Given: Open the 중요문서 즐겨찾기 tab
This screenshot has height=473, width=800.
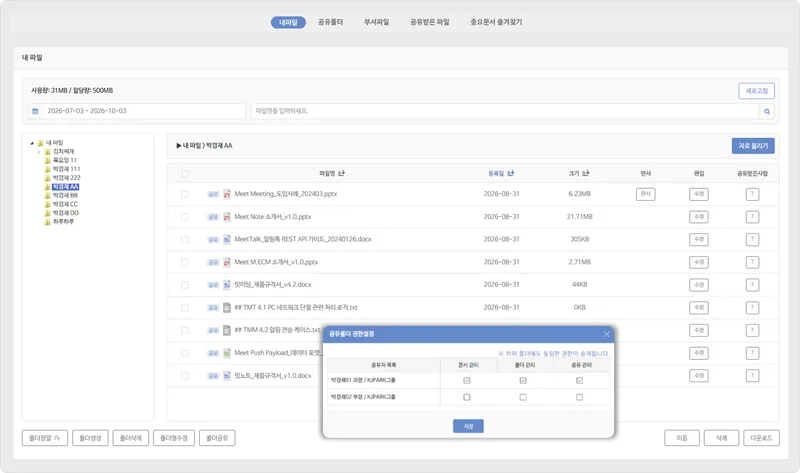Looking at the screenshot, I should click(x=496, y=22).
